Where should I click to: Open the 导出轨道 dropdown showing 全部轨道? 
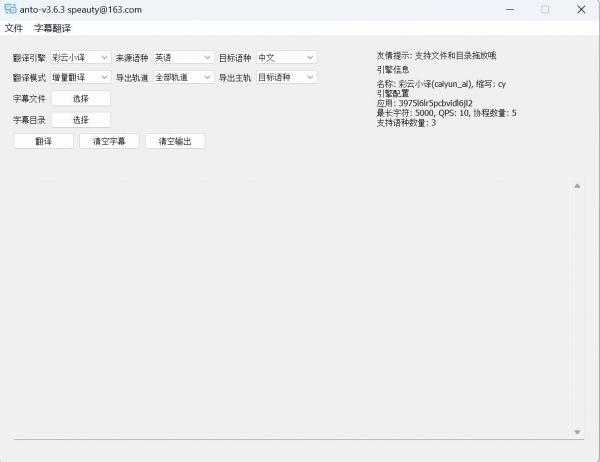click(184, 77)
